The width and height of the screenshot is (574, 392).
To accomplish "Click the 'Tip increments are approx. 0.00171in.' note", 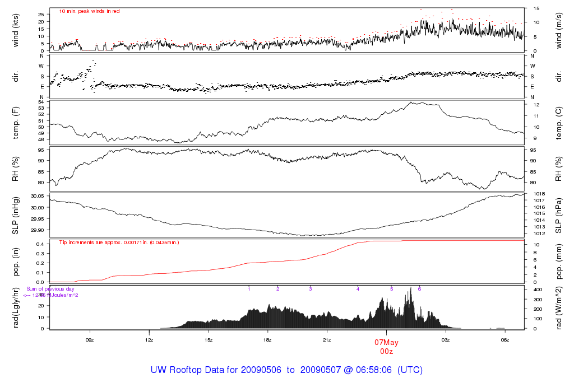I will pos(119,242).
